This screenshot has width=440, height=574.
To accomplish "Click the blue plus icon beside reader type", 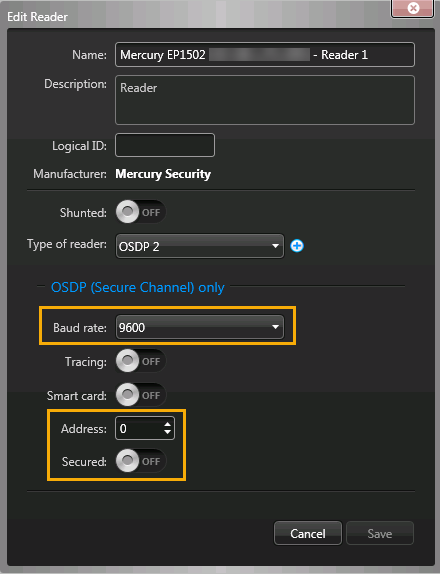I will point(297,246).
